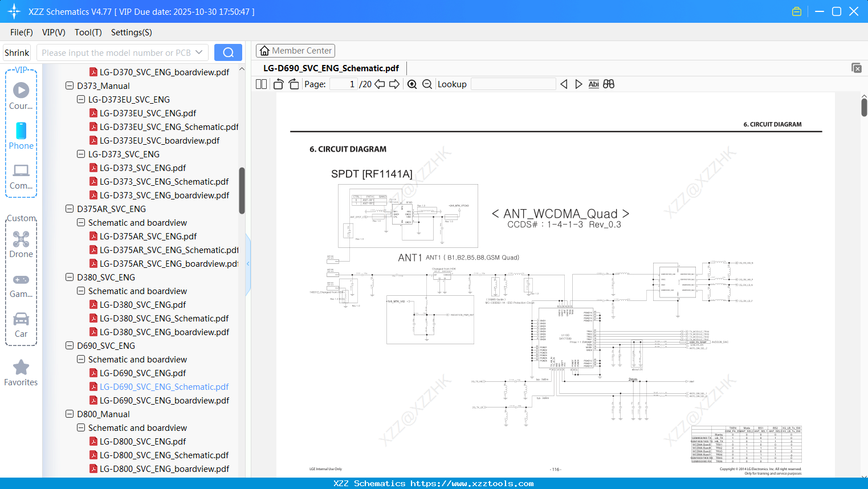Open binoculars search tool

608,84
